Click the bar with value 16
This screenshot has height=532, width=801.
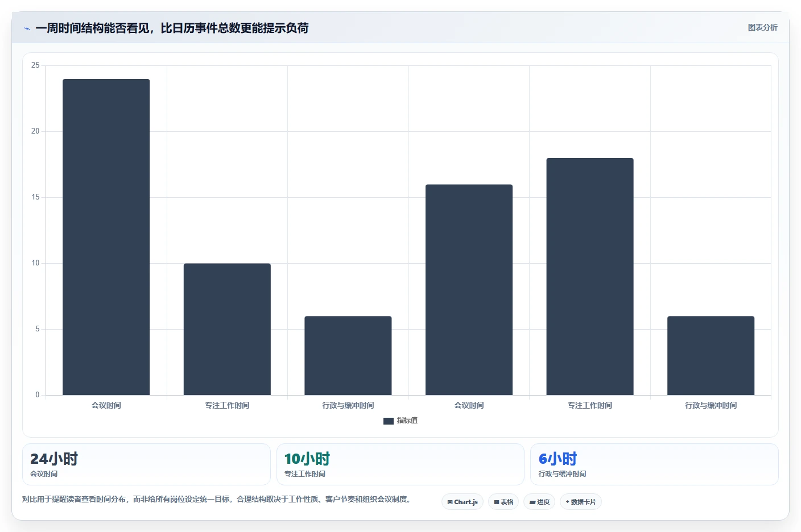(x=469, y=290)
